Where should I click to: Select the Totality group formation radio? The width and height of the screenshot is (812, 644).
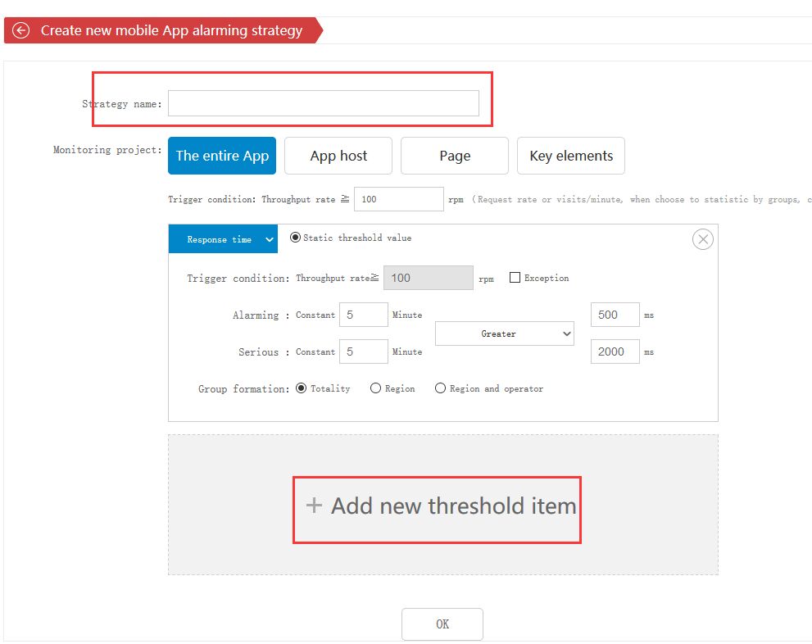click(301, 388)
